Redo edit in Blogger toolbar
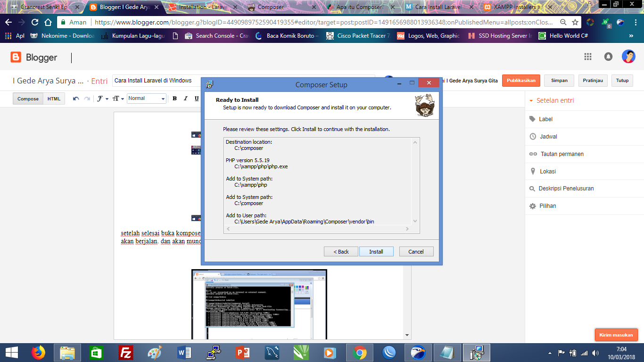Image resolution: width=644 pixels, height=362 pixels. point(87,99)
